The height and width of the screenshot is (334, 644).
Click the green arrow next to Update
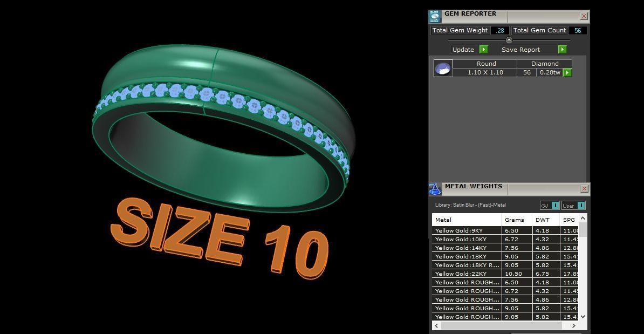(x=483, y=49)
